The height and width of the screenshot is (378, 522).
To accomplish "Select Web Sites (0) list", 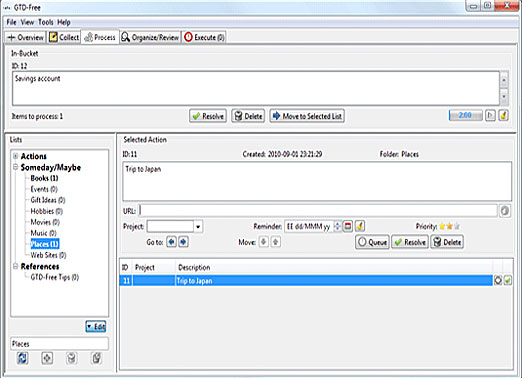I will (48, 255).
